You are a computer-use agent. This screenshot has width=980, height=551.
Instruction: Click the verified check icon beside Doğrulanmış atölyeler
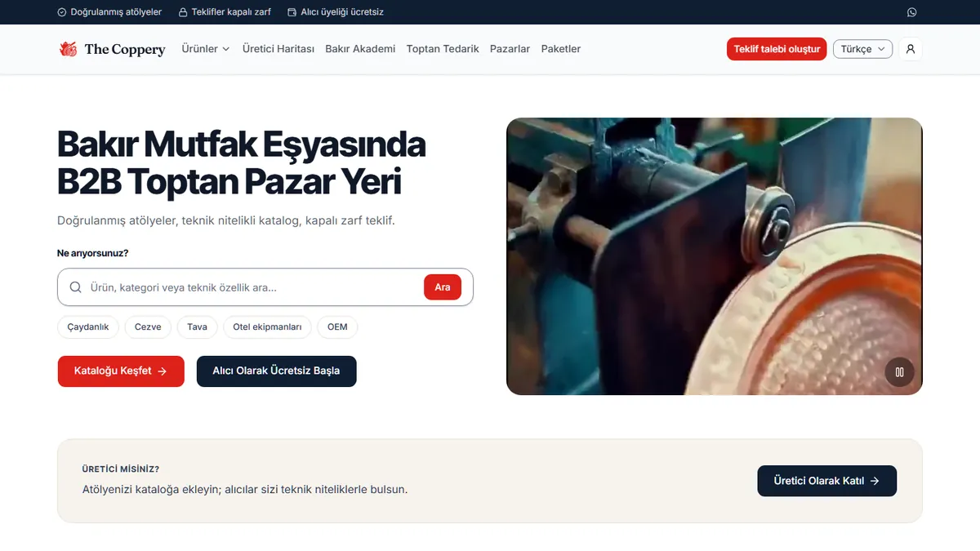(62, 12)
